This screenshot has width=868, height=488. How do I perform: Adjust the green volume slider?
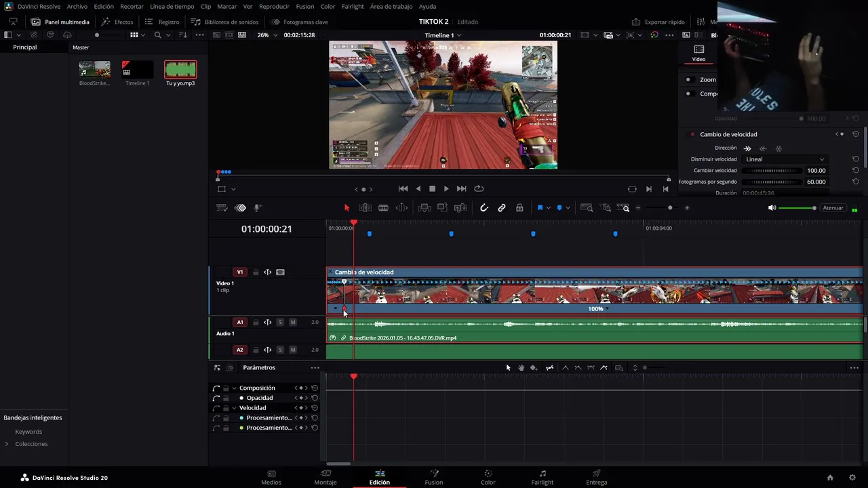(797, 208)
